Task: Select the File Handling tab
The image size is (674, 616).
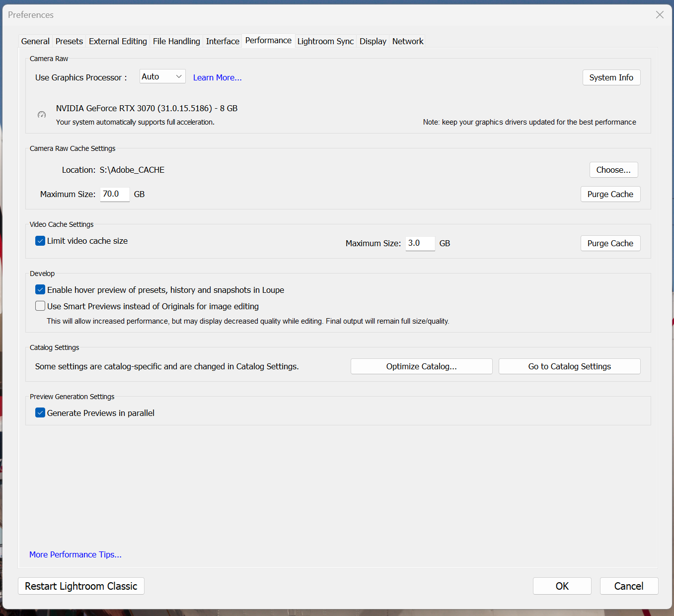Action: point(176,41)
